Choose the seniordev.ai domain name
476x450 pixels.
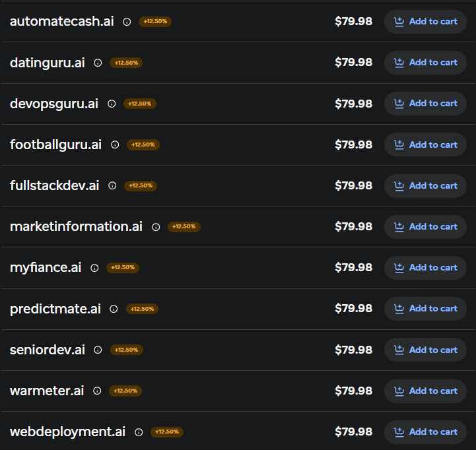(x=48, y=350)
